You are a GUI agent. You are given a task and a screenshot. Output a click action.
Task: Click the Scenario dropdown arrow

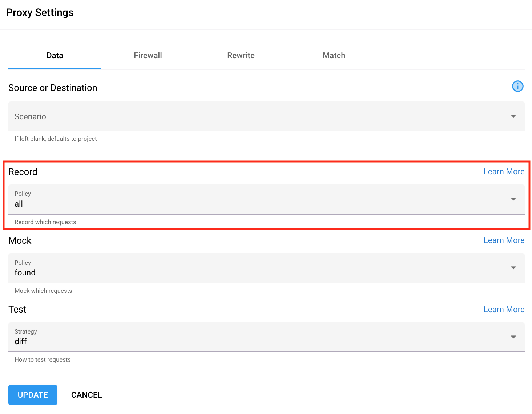[x=513, y=116]
